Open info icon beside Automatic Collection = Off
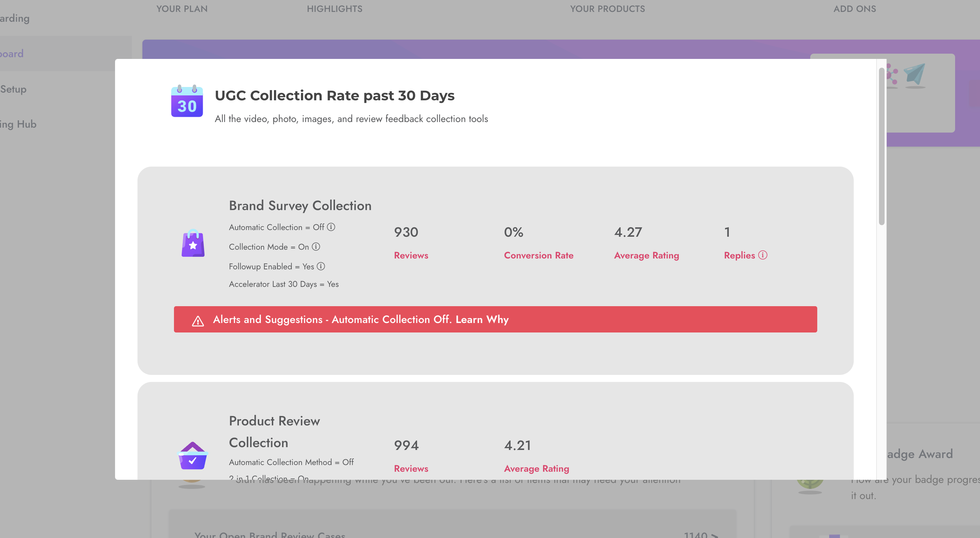This screenshot has width=980, height=538. click(x=331, y=227)
